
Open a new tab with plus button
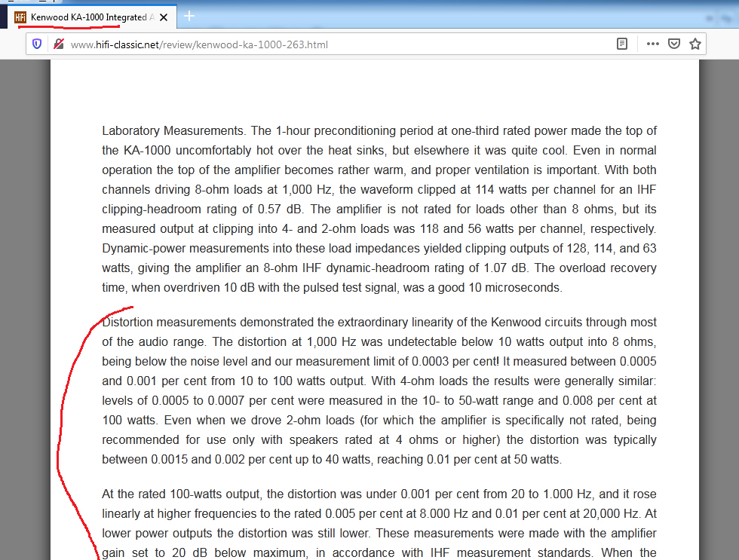[189, 17]
